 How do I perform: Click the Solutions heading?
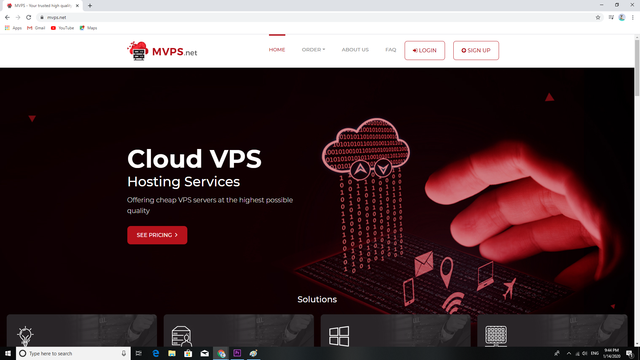pos(317,299)
